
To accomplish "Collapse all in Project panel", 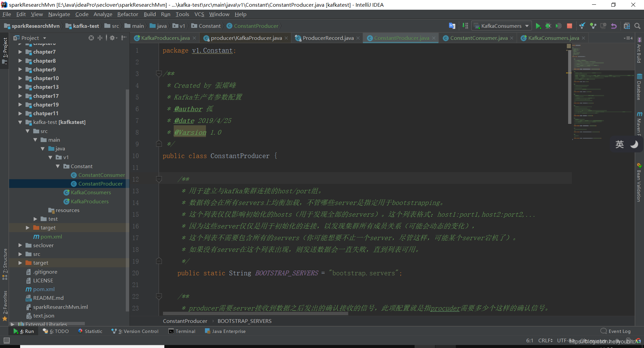I will [x=100, y=38].
